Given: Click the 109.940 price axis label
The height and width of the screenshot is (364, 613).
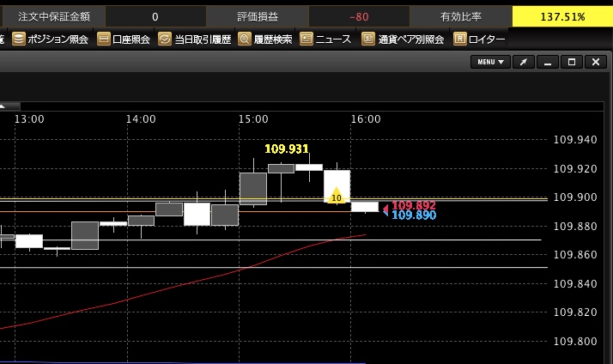Looking at the screenshot, I should pyautogui.click(x=575, y=140).
